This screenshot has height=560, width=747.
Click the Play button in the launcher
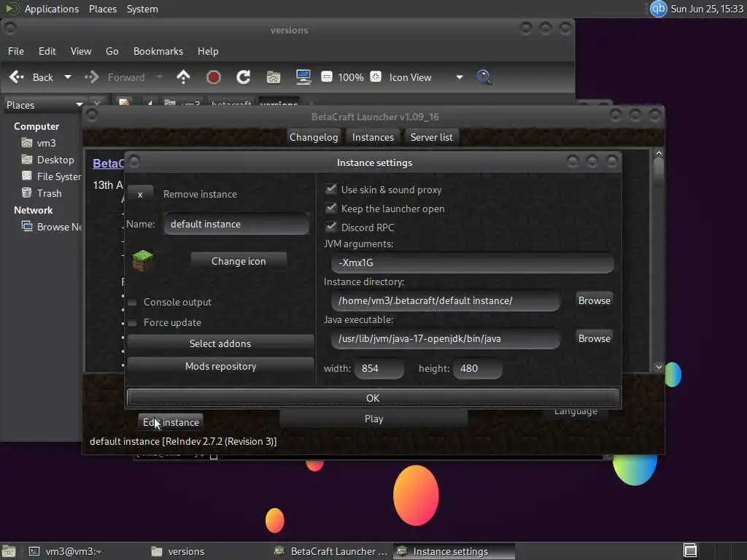pos(373,419)
